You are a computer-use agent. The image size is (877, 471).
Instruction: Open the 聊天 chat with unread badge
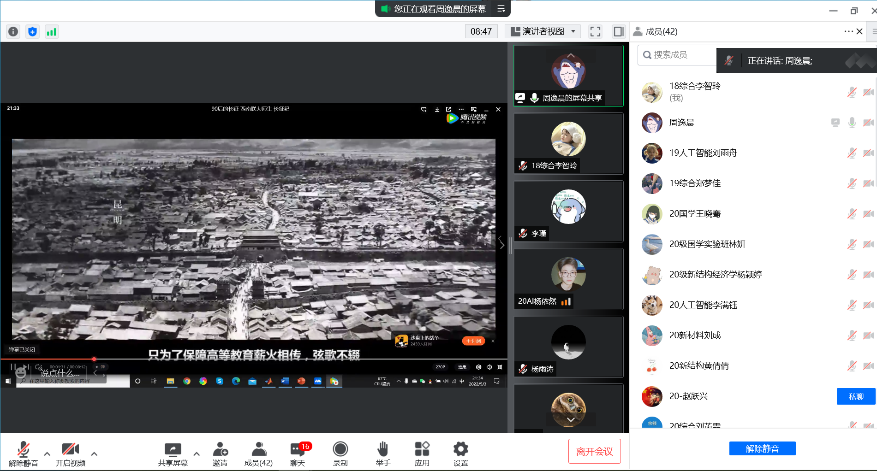(298, 454)
